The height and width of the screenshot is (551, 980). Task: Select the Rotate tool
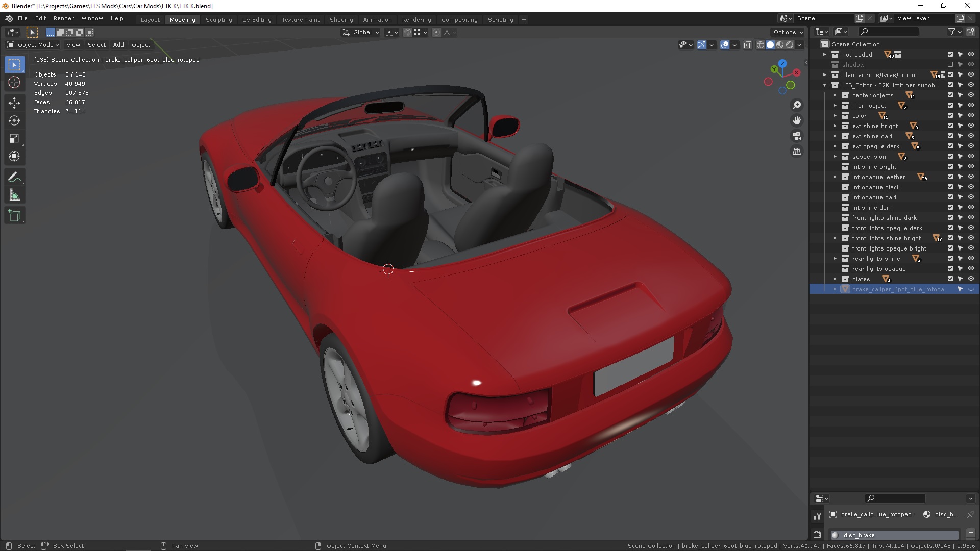tap(14, 120)
